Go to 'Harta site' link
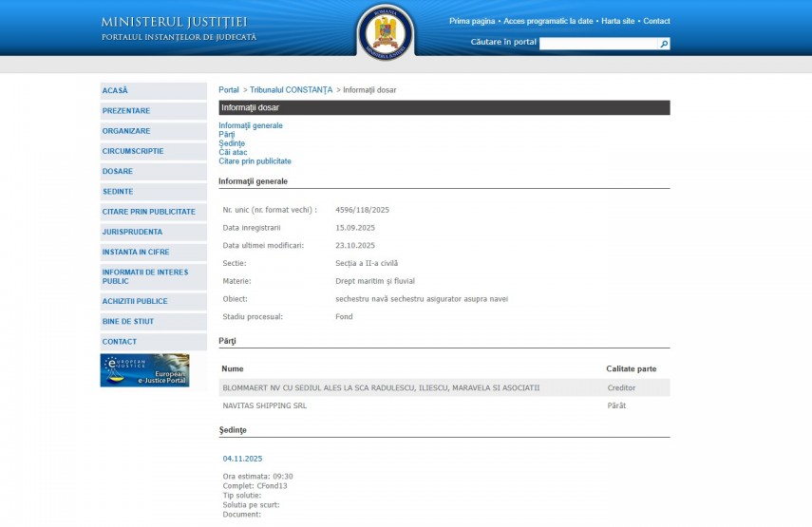 [618, 21]
